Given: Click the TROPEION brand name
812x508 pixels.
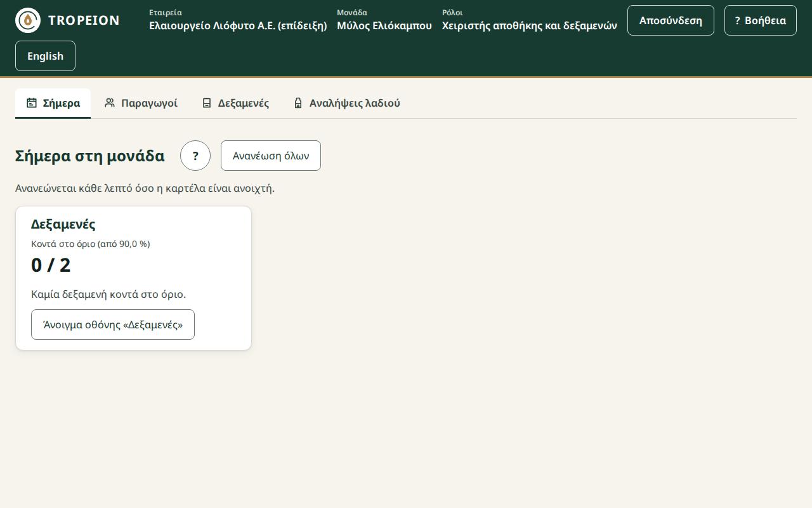Looking at the screenshot, I should 84,20.
